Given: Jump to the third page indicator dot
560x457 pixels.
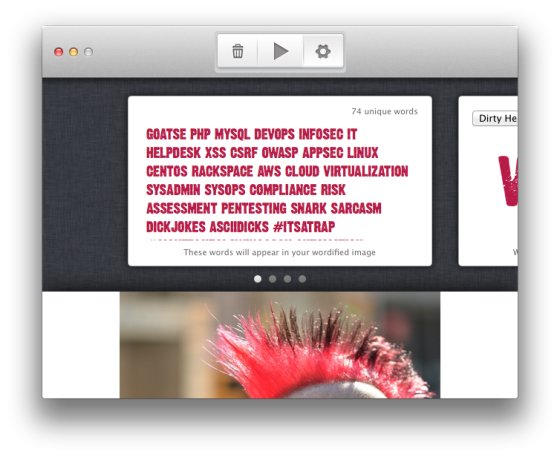Looking at the screenshot, I should coord(288,279).
